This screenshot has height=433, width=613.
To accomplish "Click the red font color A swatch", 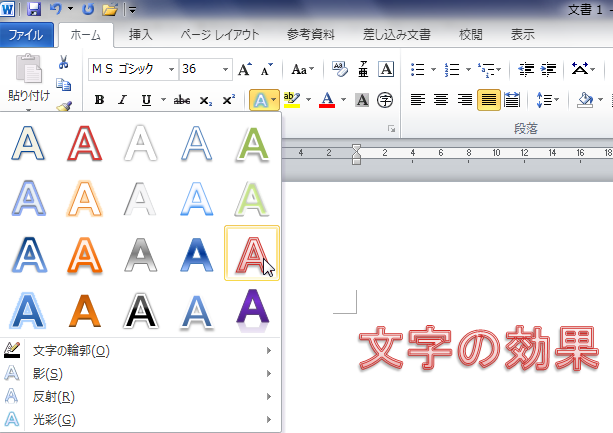I will point(325,100).
